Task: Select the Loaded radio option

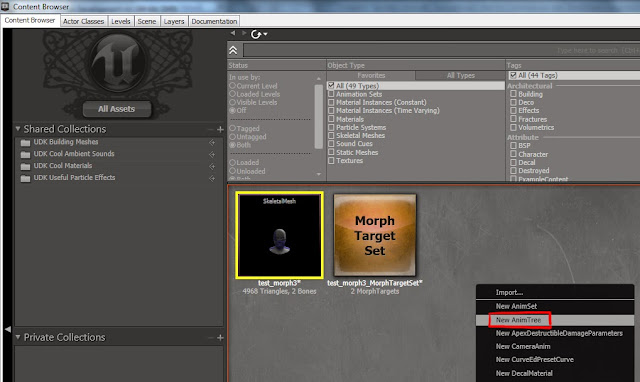Action: point(233,162)
